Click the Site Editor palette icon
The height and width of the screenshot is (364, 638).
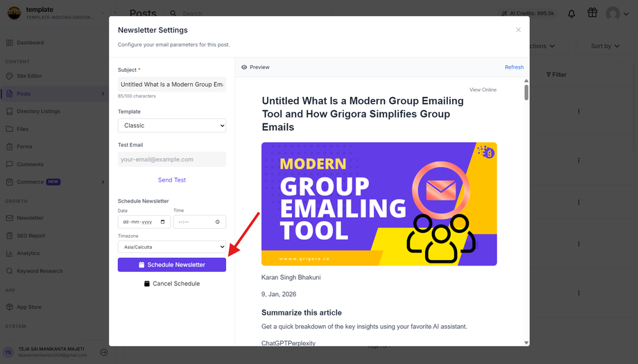pyautogui.click(x=9, y=76)
